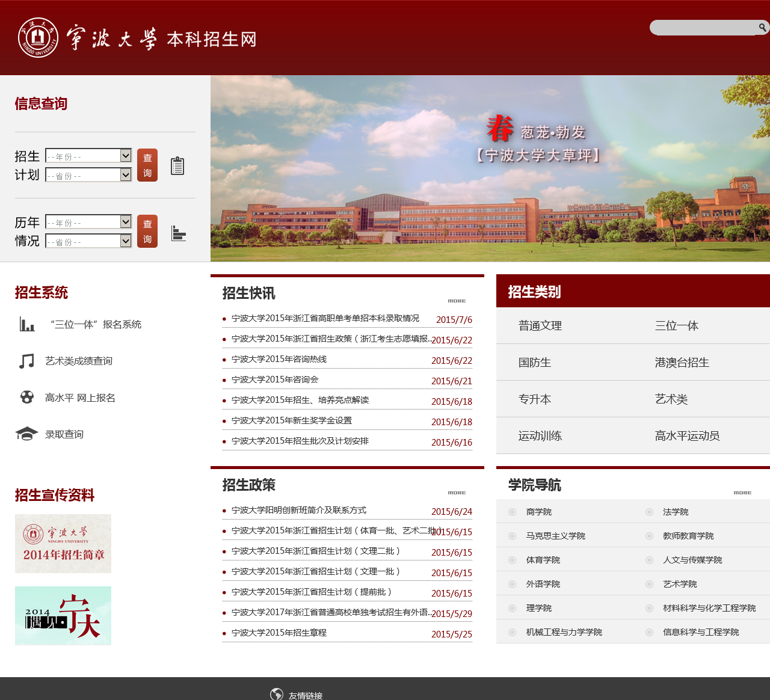
Task: Click the clipboard icon beside 招生计划
Action: click(x=177, y=165)
